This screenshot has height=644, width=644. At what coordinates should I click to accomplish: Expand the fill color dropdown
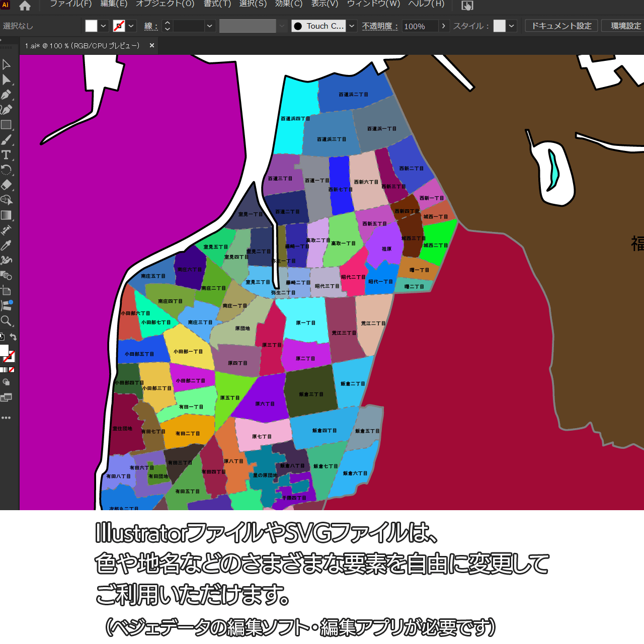point(103,26)
